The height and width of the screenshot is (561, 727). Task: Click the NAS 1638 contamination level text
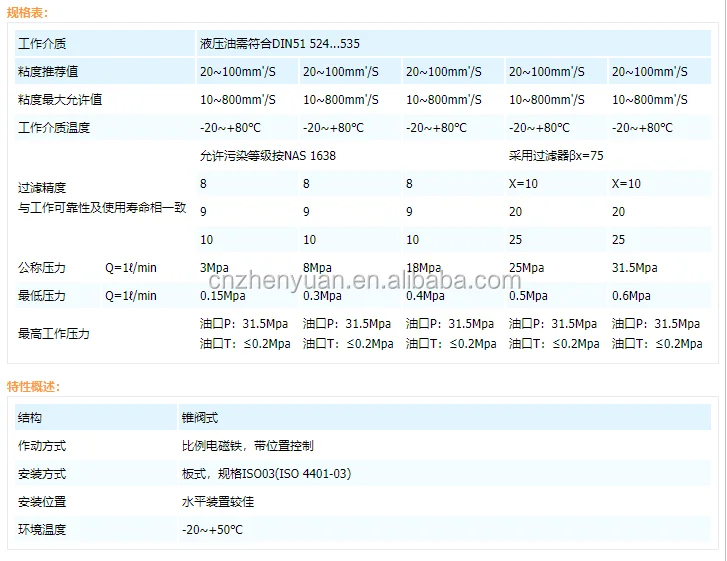coord(268,156)
